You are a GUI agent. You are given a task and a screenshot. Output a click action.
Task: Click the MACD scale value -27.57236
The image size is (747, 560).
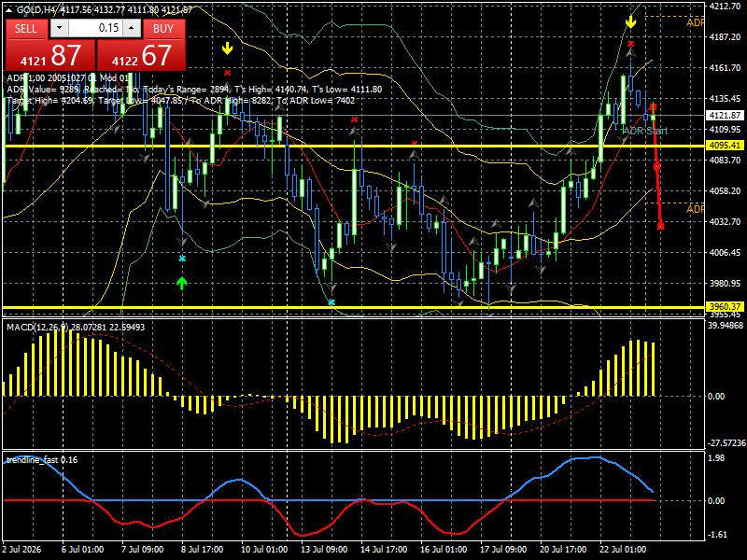click(x=726, y=442)
